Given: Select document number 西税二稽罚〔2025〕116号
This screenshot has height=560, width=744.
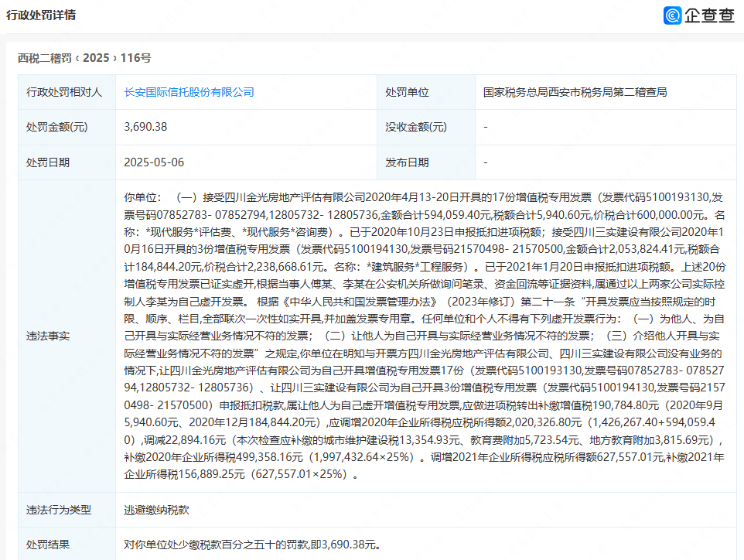Looking at the screenshot, I should coord(84,58).
